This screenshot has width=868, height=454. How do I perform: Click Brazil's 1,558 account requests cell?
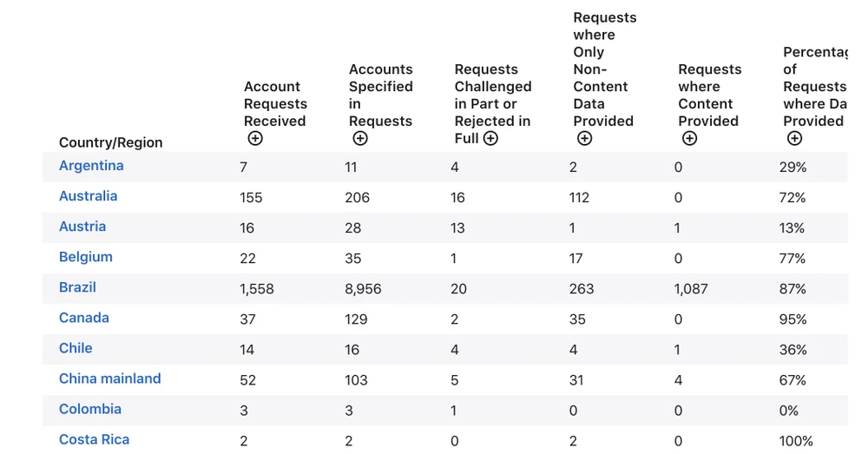point(257,289)
